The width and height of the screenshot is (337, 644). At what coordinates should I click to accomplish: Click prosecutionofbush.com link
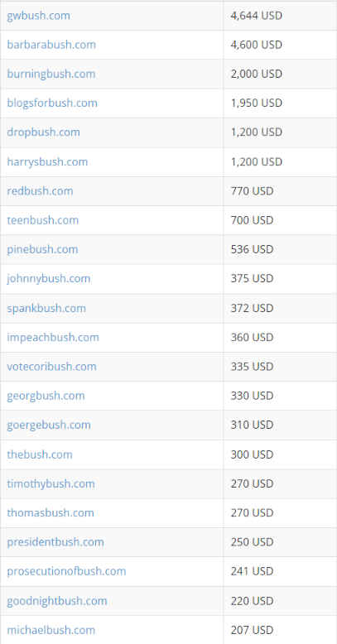[x=66, y=571]
